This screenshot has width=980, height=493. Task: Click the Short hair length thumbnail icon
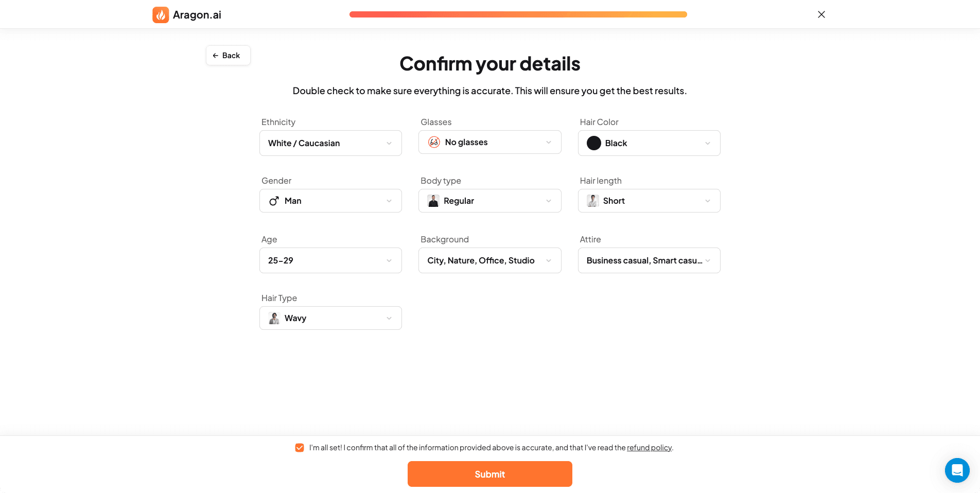pyautogui.click(x=592, y=201)
